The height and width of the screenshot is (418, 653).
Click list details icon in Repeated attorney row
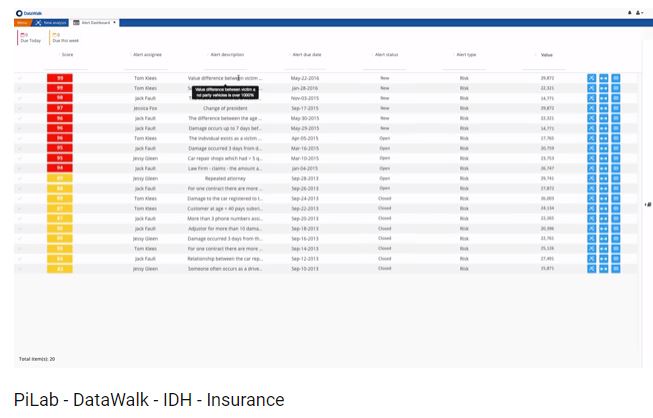[x=616, y=179]
